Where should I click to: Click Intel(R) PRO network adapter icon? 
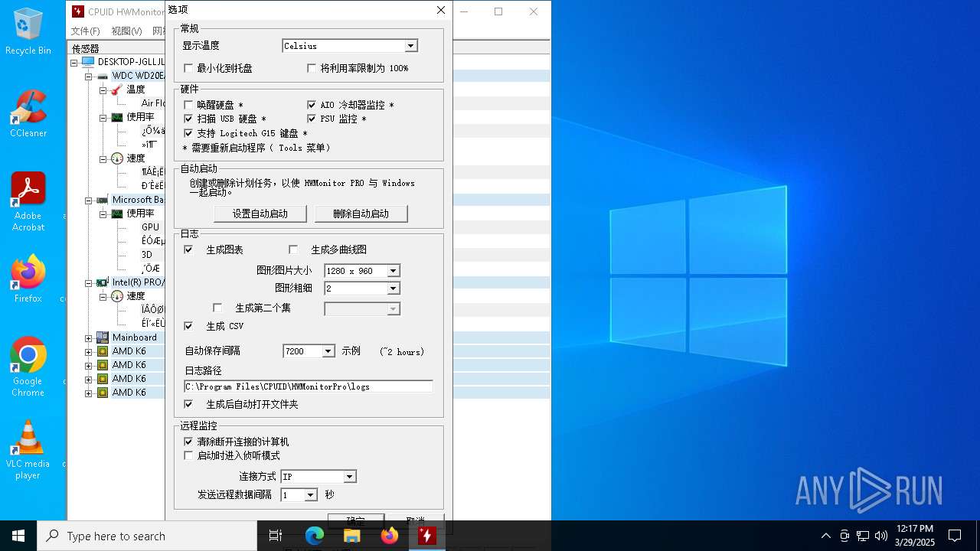point(103,282)
